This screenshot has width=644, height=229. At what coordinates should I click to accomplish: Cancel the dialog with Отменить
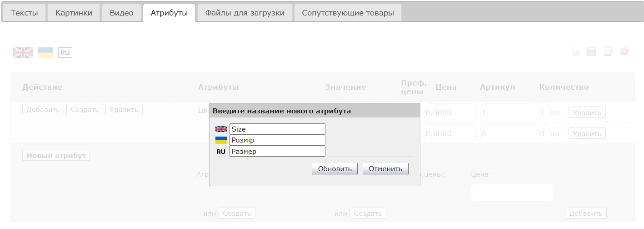click(385, 169)
